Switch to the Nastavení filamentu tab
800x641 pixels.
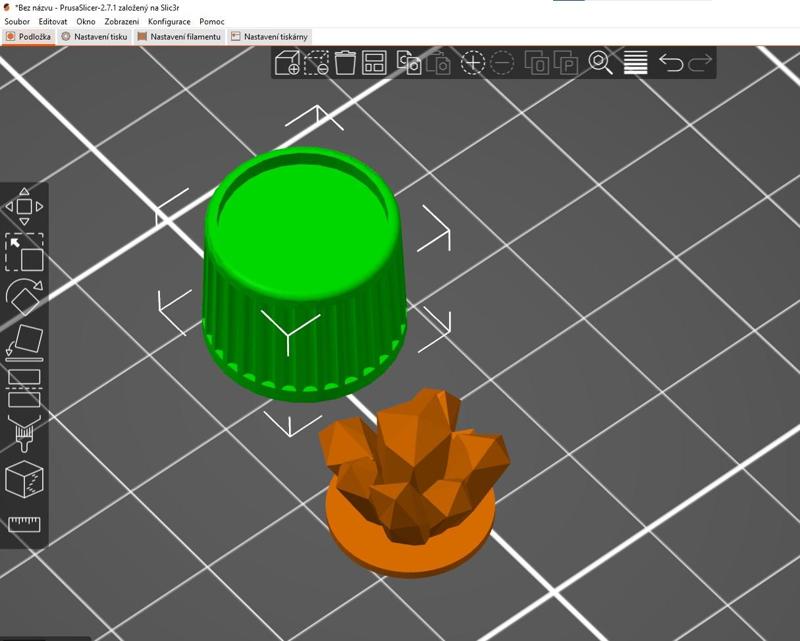tap(180, 37)
